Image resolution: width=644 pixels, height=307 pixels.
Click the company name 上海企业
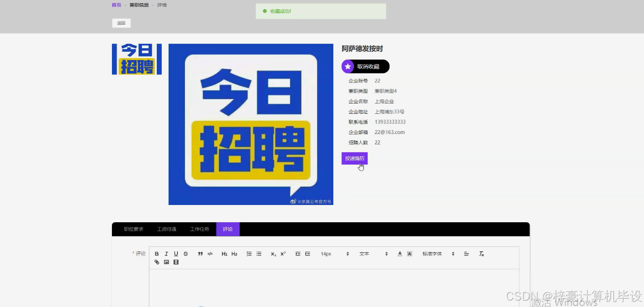click(x=385, y=101)
